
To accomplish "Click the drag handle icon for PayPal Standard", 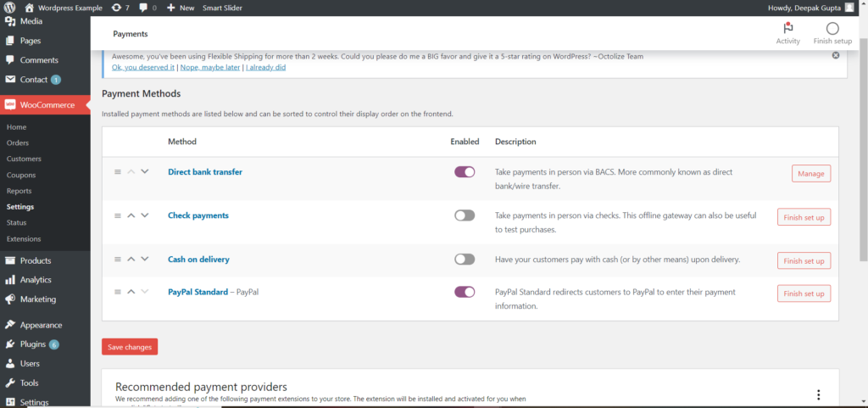I will coord(118,292).
